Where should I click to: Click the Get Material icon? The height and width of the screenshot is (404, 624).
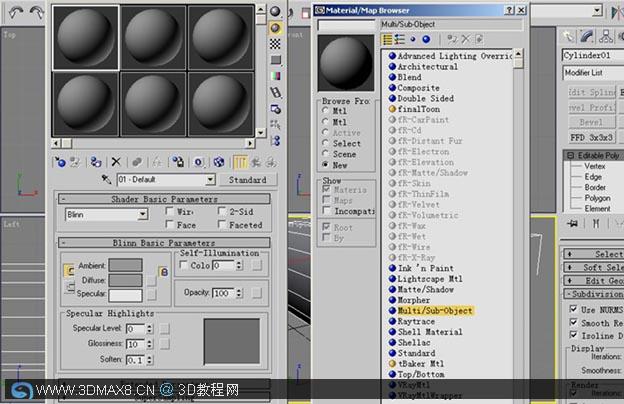point(60,162)
